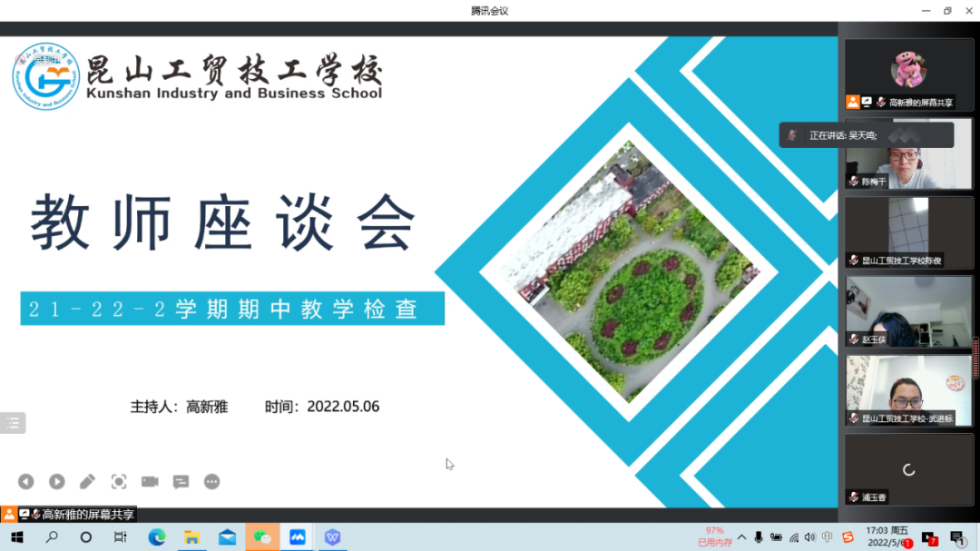Open Windows taskbar search
Image resolution: width=980 pixels, height=551 pixels.
(x=52, y=537)
